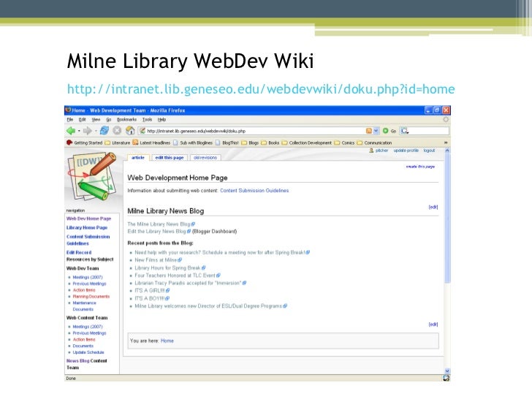This screenshot has width=532, height=399.
Task: Click the update profile link
Action: click(x=406, y=151)
